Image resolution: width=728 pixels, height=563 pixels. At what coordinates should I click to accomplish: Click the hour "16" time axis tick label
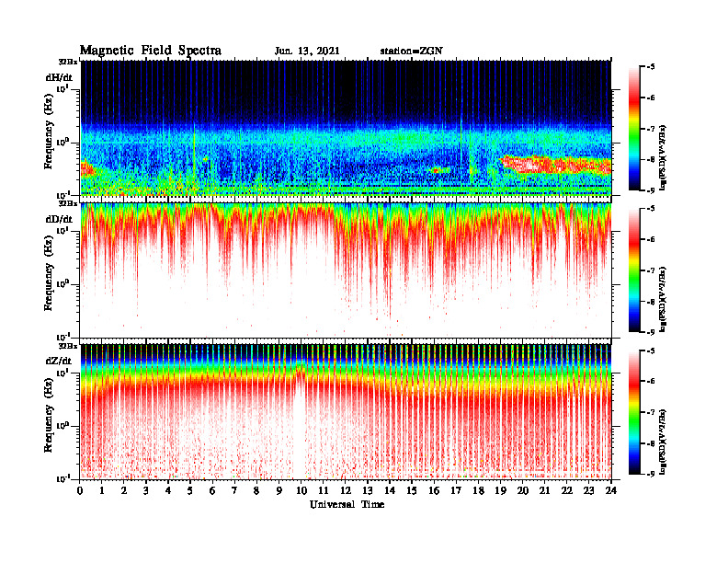click(434, 491)
